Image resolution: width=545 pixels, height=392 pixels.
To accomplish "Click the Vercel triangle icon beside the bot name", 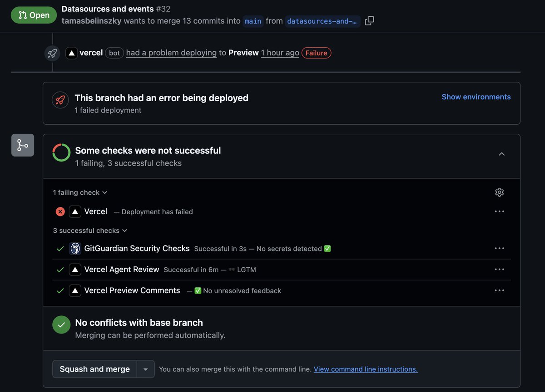I will point(72,53).
